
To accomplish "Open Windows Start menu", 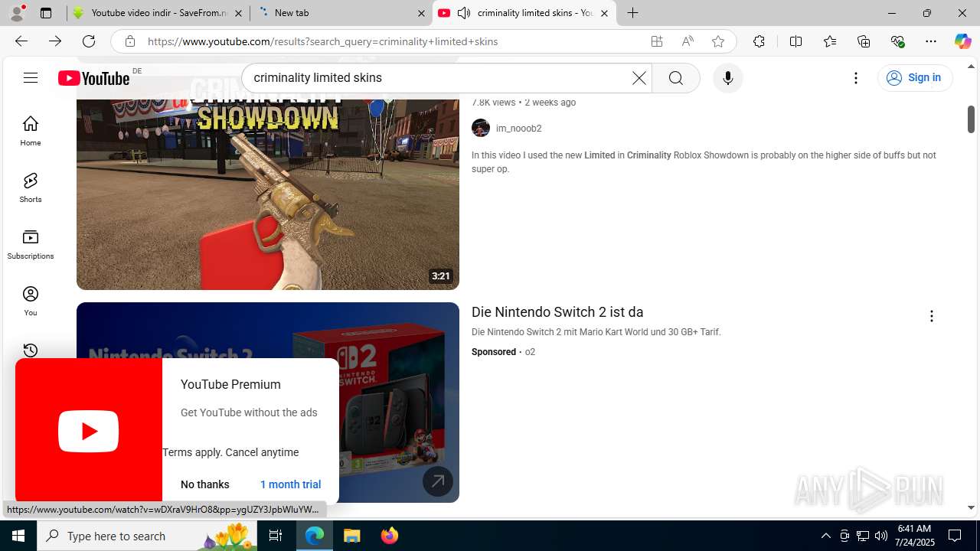I will click(x=18, y=536).
